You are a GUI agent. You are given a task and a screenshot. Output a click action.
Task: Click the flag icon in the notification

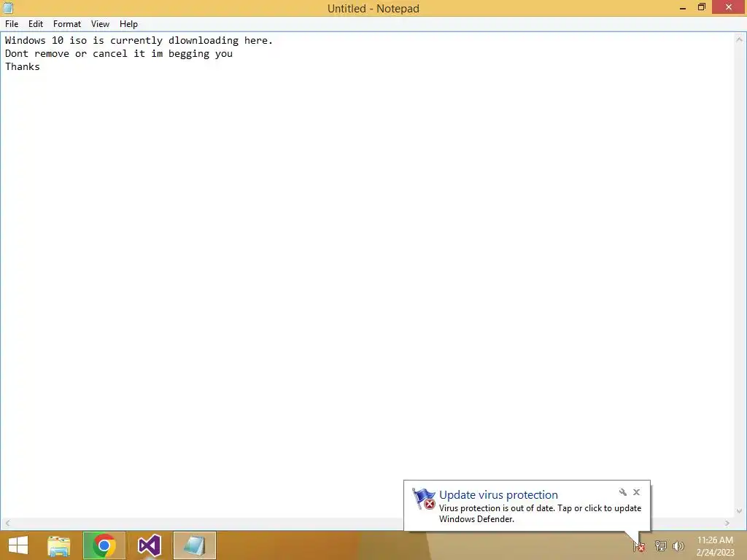point(424,499)
